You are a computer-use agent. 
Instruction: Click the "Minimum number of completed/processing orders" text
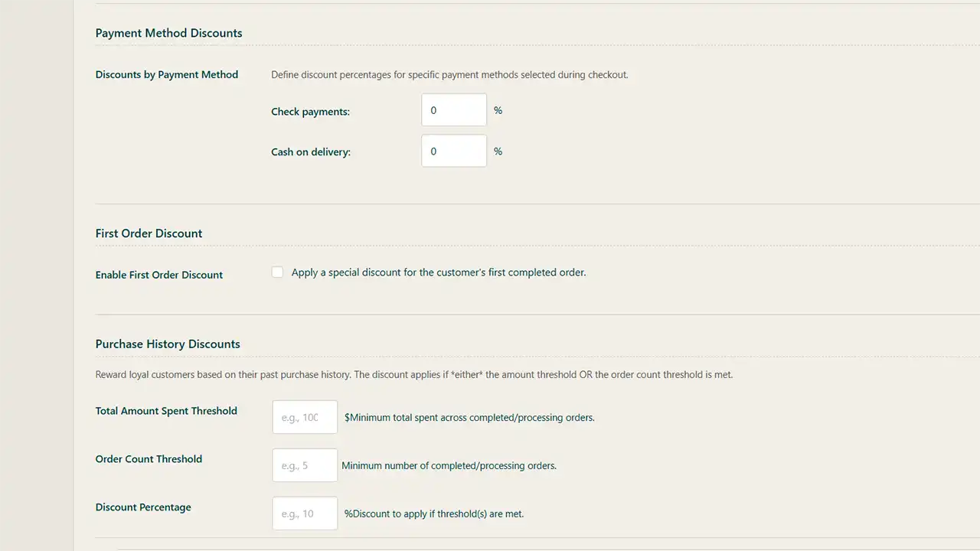449,465
